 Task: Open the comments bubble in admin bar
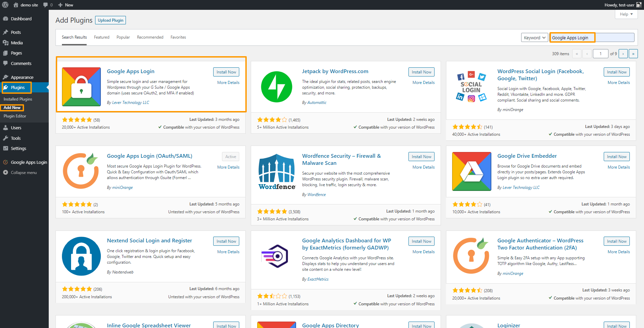[46, 5]
